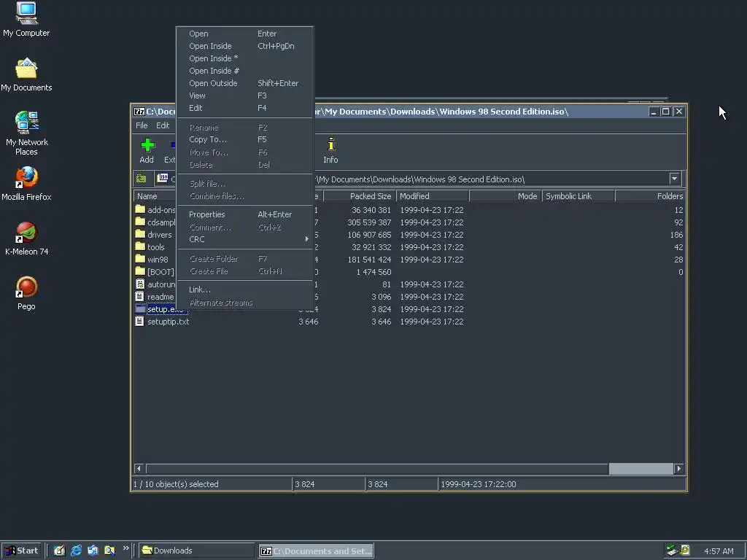Image resolution: width=747 pixels, height=560 pixels.
Task: Choose Open Inside with Ctrl+PgDn shortcut
Action: [x=245, y=46]
